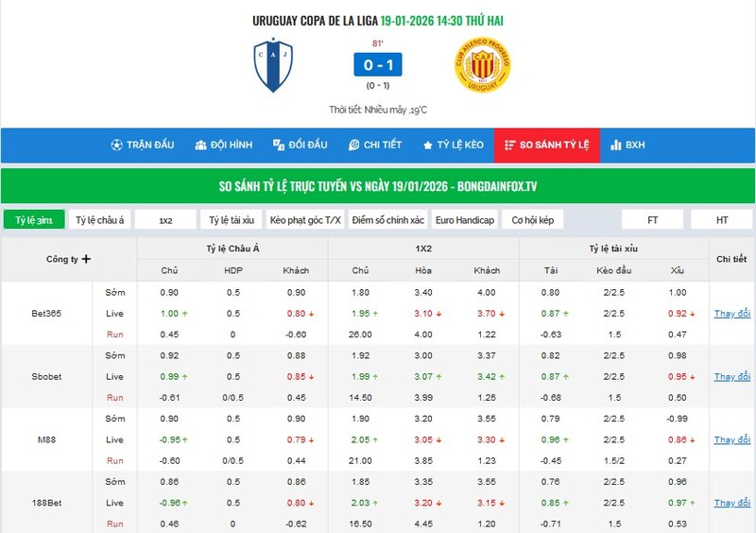Image resolution: width=756 pixels, height=533 pixels.
Task: Open Thay đổi link for Bet365
Action: pos(731,313)
